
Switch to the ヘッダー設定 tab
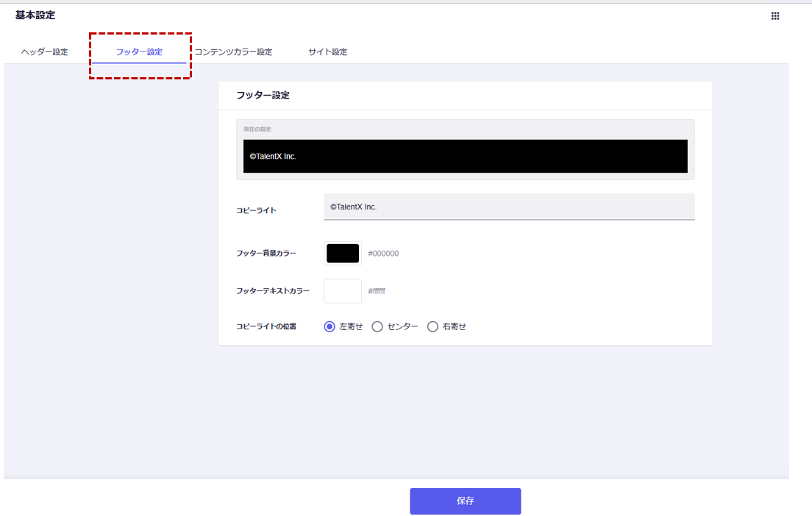pyautogui.click(x=44, y=52)
